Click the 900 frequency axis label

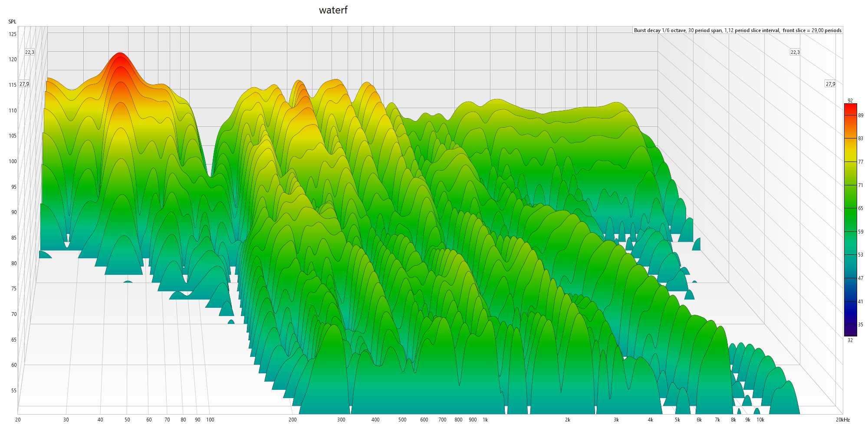pyautogui.click(x=473, y=420)
